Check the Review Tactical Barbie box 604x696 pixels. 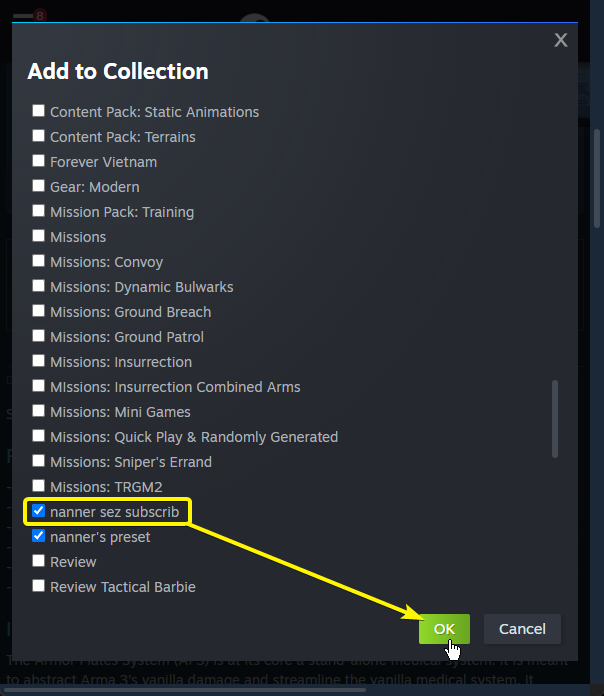[x=39, y=587]
